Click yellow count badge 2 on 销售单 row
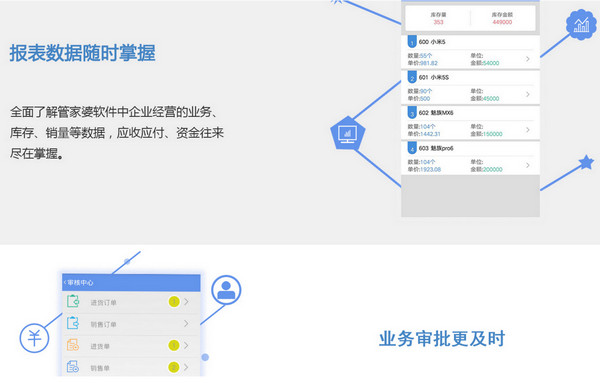The height and width of the screenshot is (383, 600). point(174,367)
